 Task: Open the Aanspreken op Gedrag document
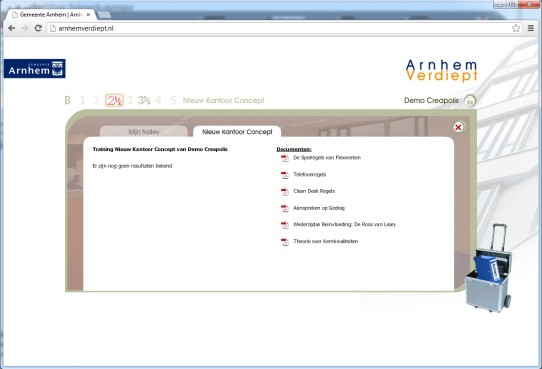[x=319, y=208]
